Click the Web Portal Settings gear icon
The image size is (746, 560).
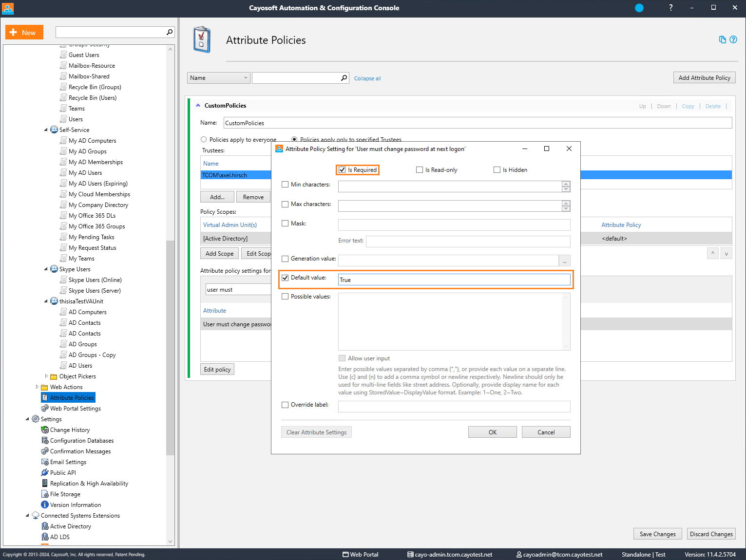[x=45, y=409]
